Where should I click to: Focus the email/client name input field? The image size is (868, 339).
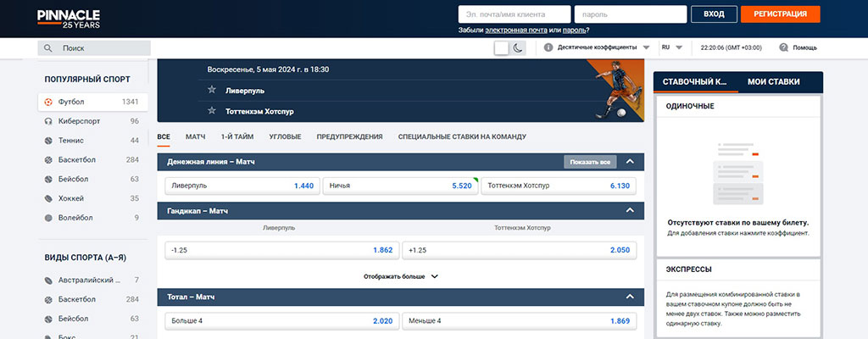coord(515,14)
